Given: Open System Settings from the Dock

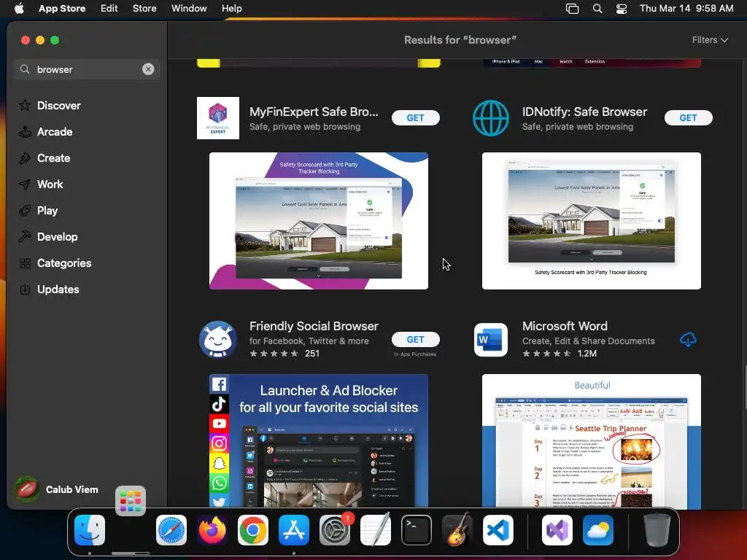Looking at the screenshot, I should coord(335,530).
